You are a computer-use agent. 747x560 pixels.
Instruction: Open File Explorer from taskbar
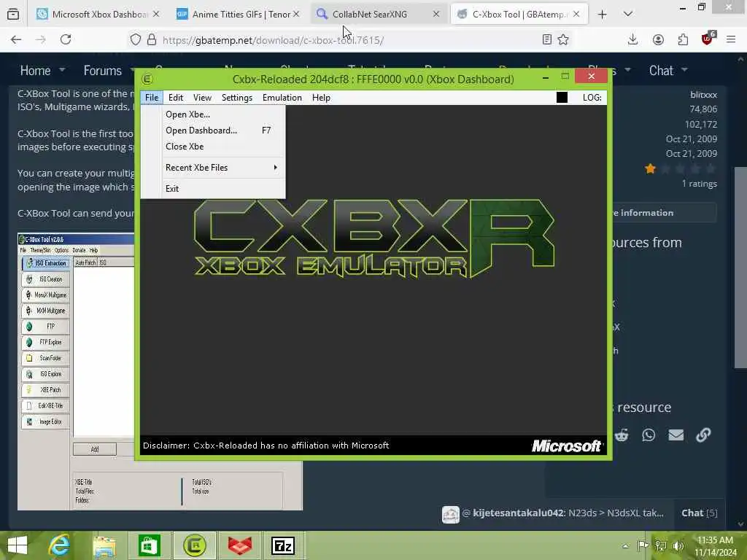pos(104,545)
